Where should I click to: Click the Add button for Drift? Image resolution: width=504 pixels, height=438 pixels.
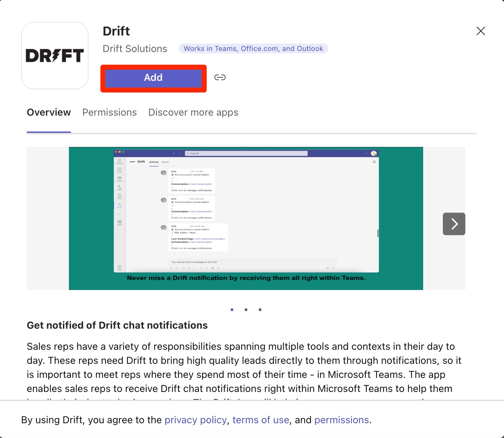[x=153, y=78]
